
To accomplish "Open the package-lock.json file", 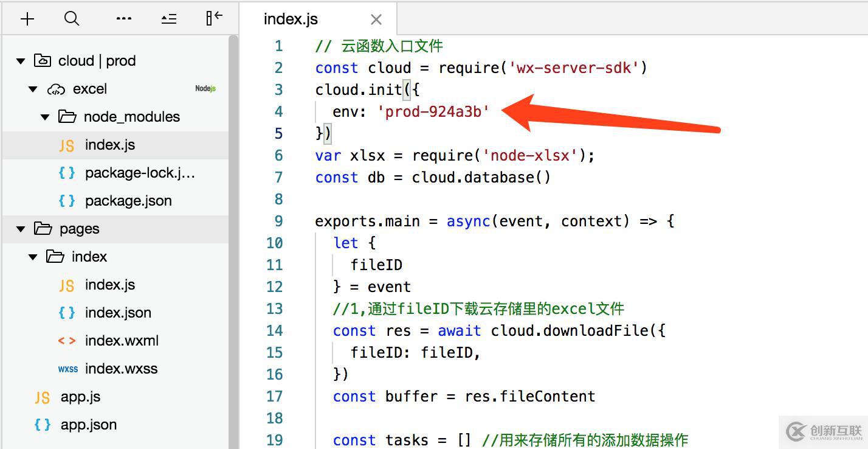I will [x=140, y=173].
